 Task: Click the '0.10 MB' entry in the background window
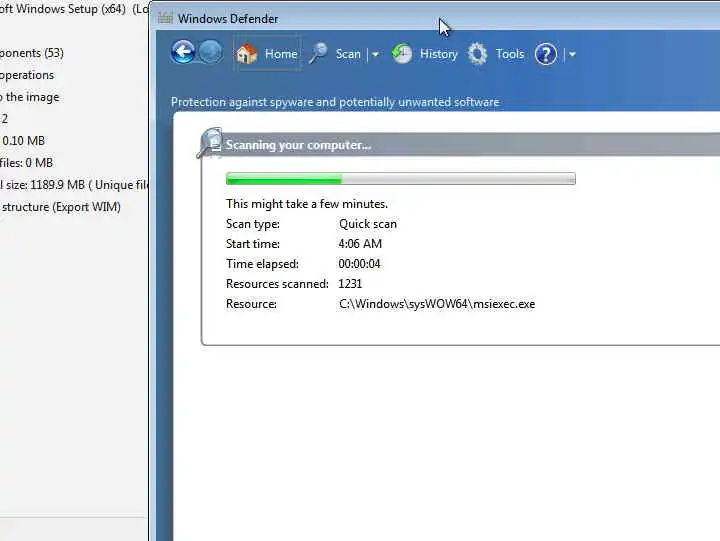tap(23, 141)
